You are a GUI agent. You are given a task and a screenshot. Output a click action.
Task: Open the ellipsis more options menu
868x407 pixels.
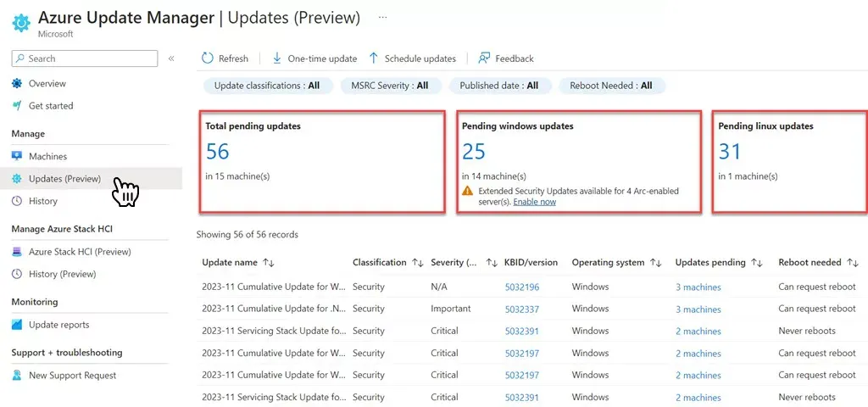[x=382, y=18]
